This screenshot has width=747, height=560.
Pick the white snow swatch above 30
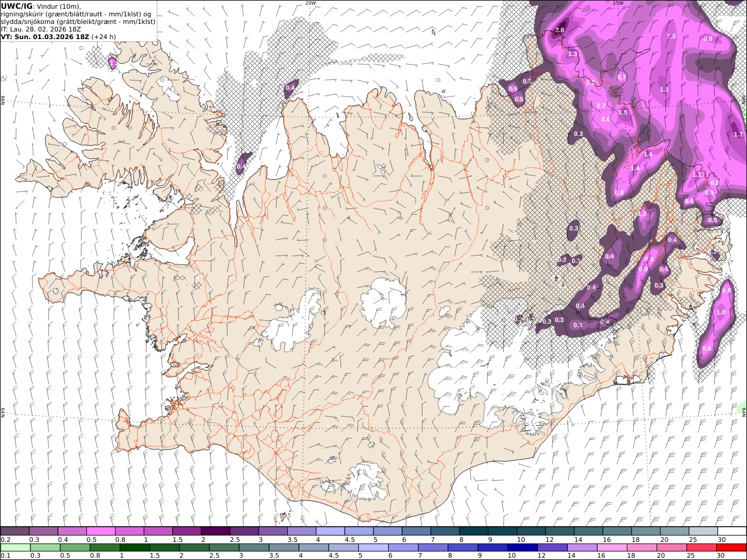coord(732,531)
